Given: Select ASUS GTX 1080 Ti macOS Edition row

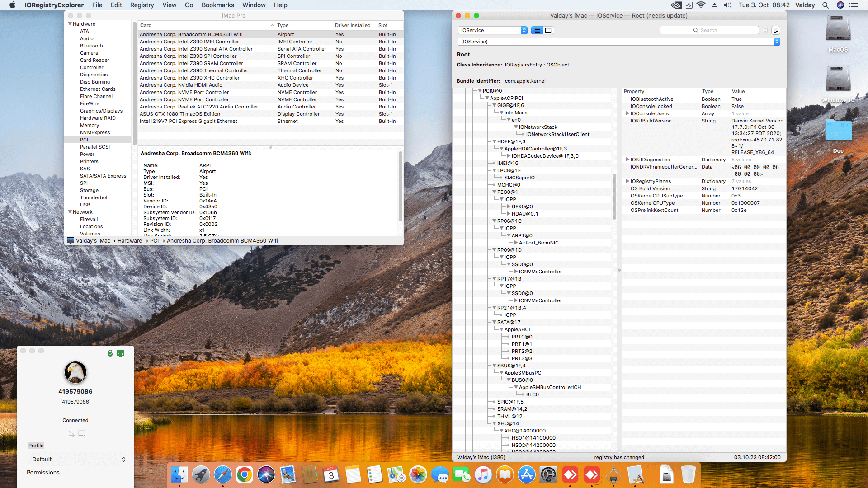Looking at the screenshot, I should pyautogui.click(x=270, y=114).
